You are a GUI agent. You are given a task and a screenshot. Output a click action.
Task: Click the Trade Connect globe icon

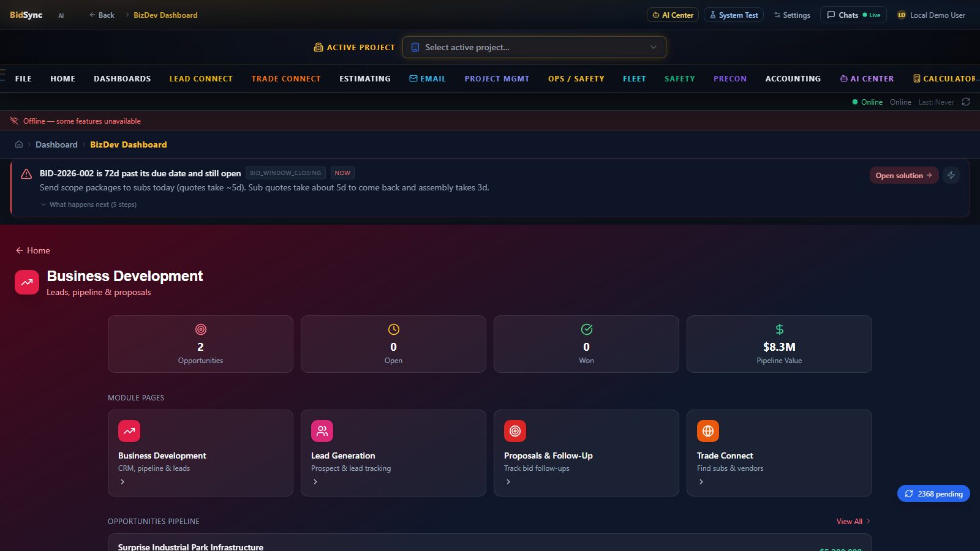(708, 431)
